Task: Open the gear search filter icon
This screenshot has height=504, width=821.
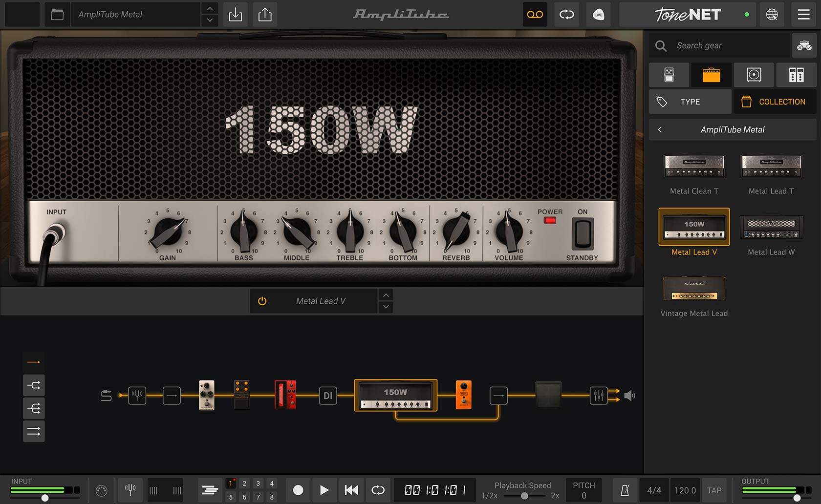Action: point(804,45)
